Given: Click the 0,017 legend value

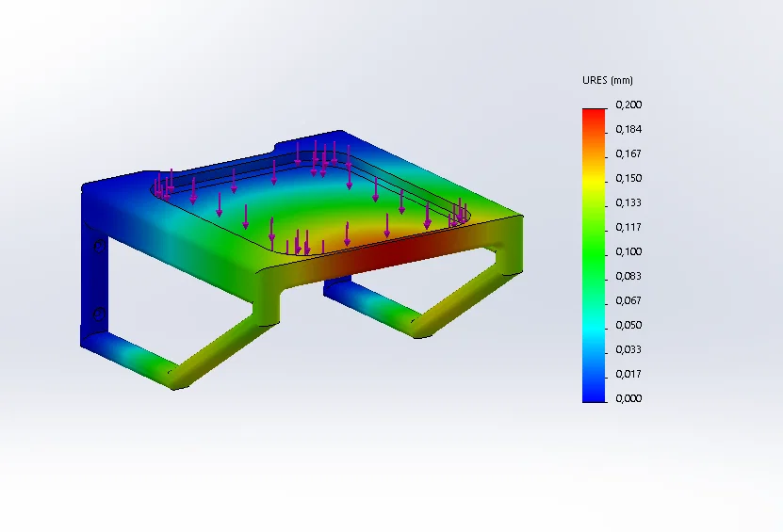Looking at the screenshot, I should click(x=628, y=374).
